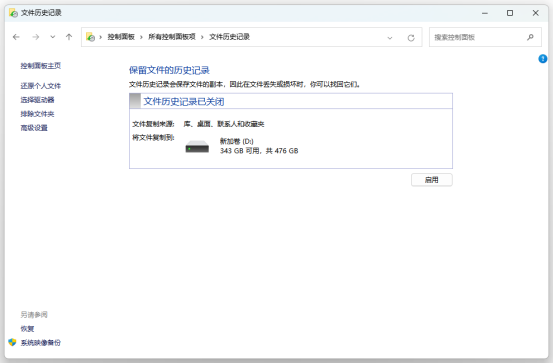Go up one folder level
The width and height of the screenshot is (554, 363).
click(69, 37)
